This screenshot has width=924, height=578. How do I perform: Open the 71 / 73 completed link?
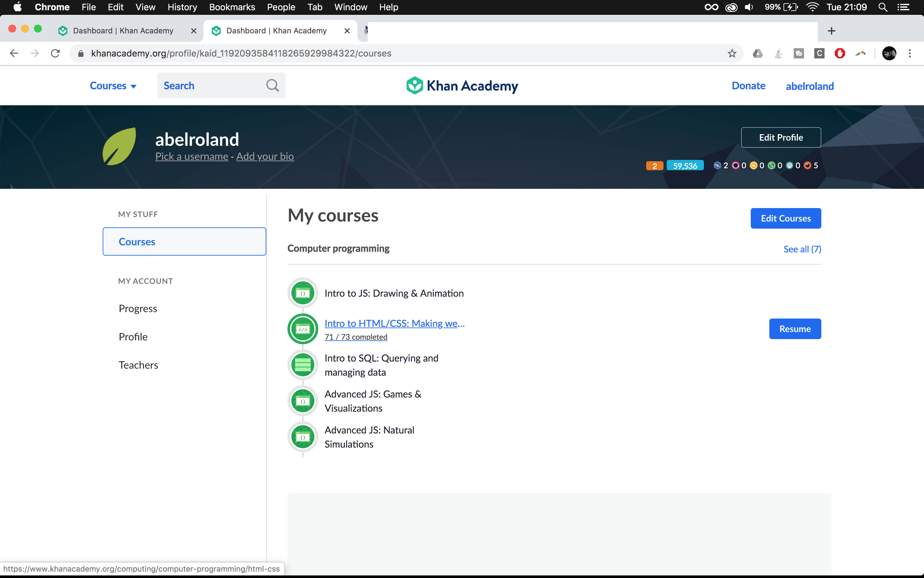(356, 337)
